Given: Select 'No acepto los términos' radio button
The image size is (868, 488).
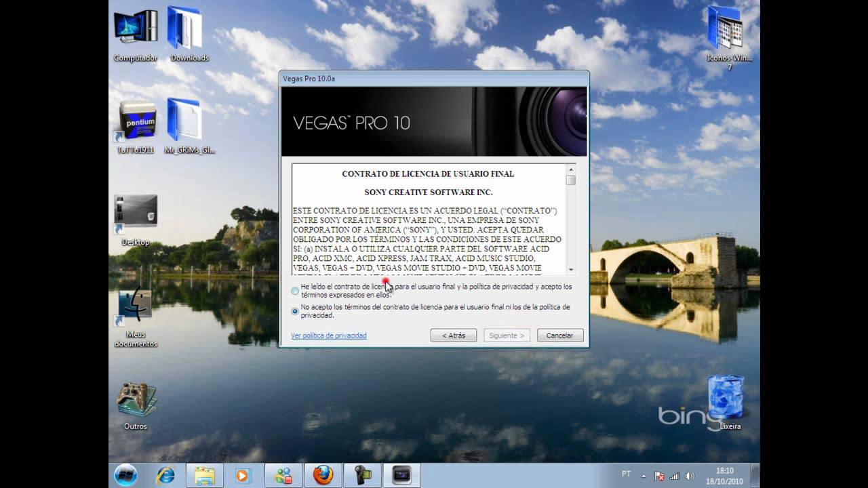Looking at the screenshot, I should click(x=295, y=311).
